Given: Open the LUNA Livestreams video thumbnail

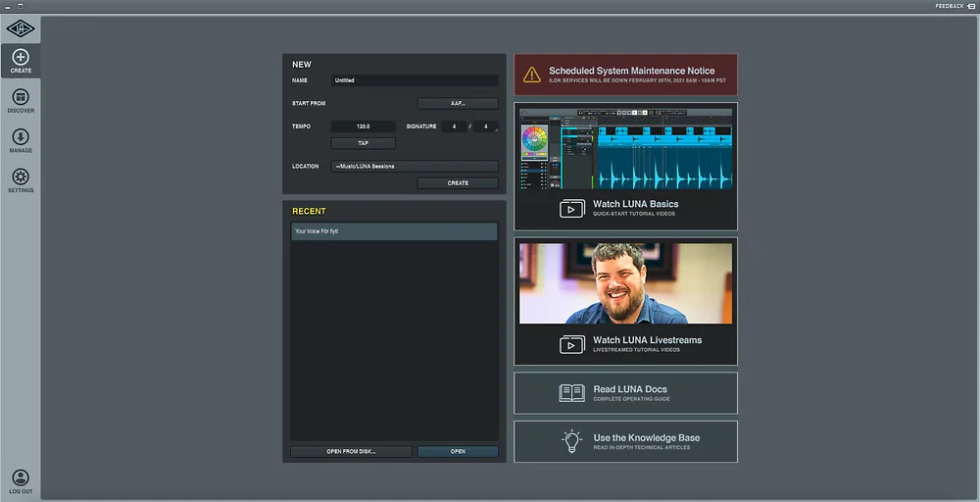Looking at the screenshot, I should click(x=625, y=283).
